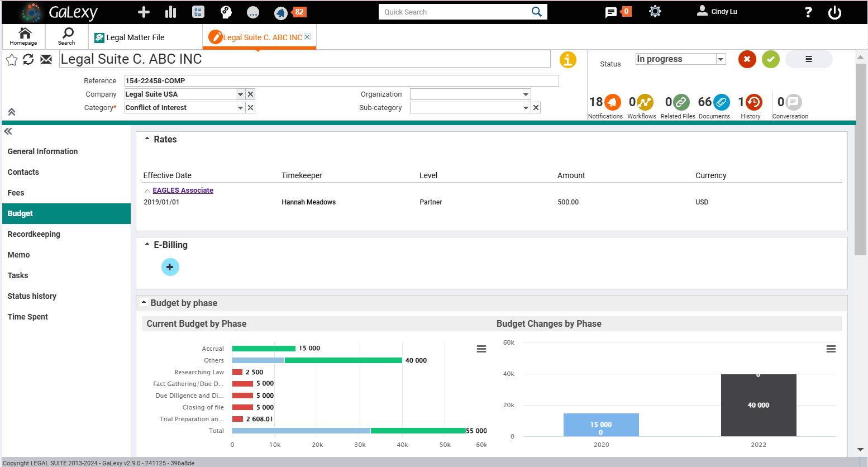The height and width of the screenshot is (467, 868).
Task: Collapse the left sidebar with double chevron
Action: click(x=8, y=132)
